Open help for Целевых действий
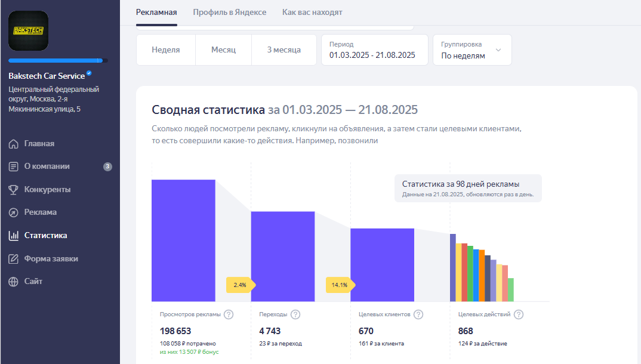The width and height of the screenshot is (641, 364). coord(519,314)
